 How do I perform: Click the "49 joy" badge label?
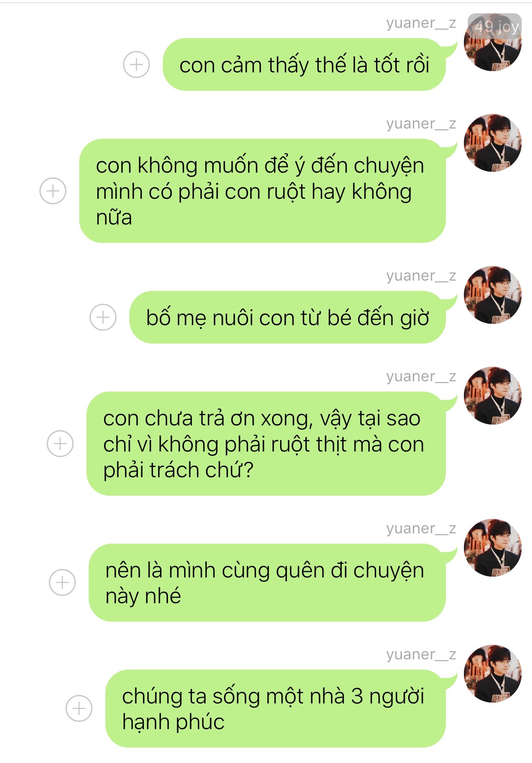point(495,27)
